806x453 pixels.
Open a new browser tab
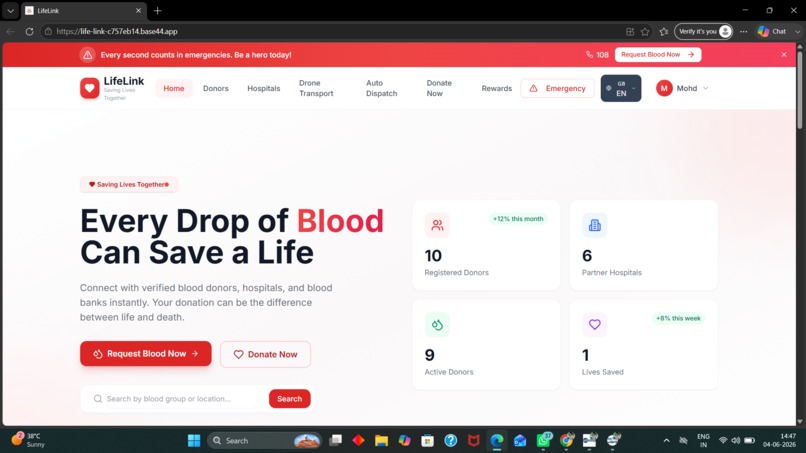pos(157,10)
